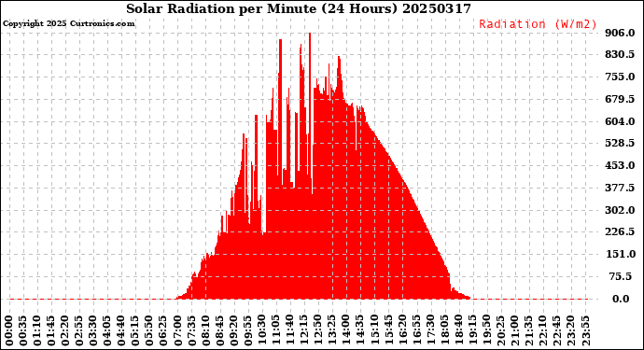
Task: Click the 06:25 time label
Action: (x=163, y=331)
